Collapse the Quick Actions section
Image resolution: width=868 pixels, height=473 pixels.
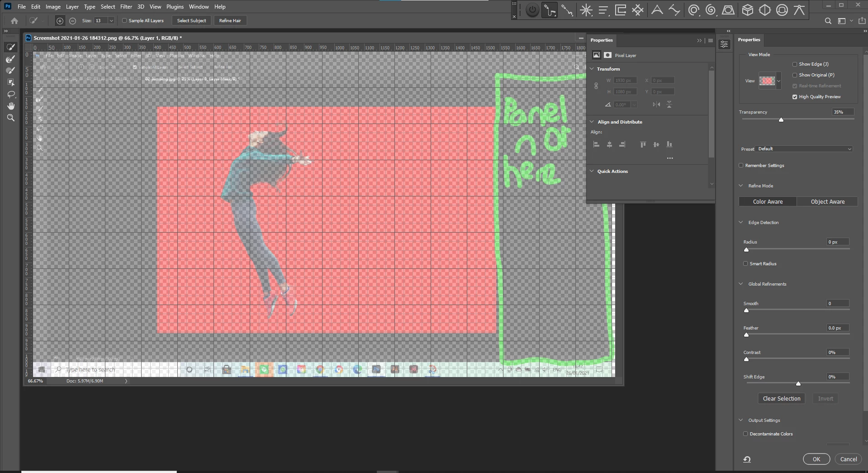[592, 171]
